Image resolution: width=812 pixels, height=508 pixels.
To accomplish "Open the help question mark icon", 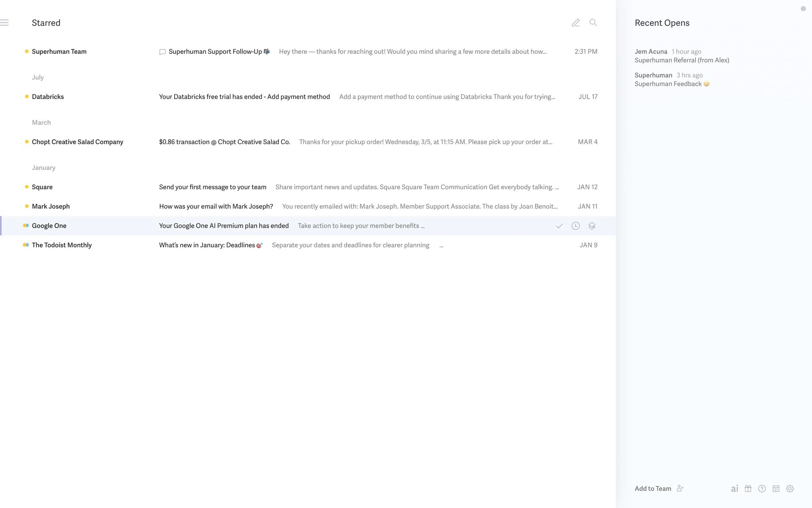I will pos(762,489).
